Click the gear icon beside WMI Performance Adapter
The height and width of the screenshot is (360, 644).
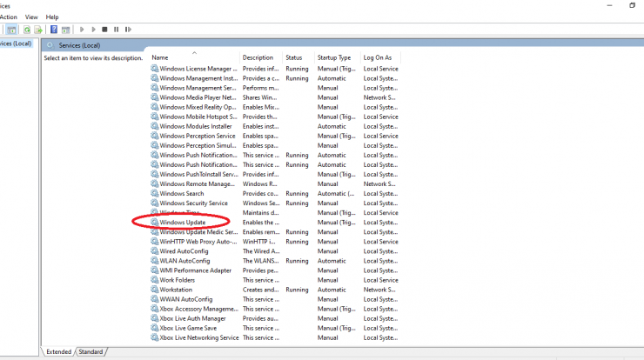point(154,270)
